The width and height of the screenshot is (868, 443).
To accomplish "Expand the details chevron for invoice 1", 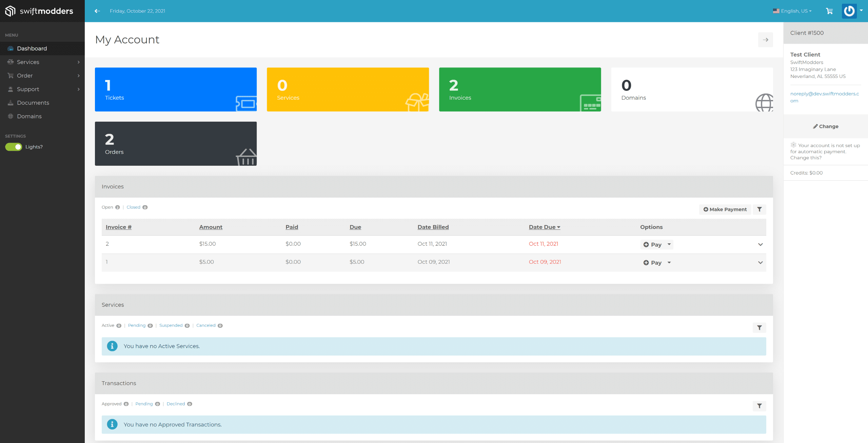I will [x=761, y=263].
